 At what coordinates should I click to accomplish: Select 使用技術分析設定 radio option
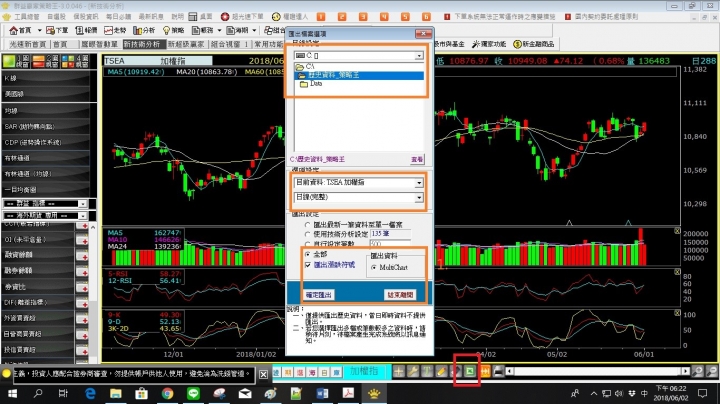click(x=308, y=234)
